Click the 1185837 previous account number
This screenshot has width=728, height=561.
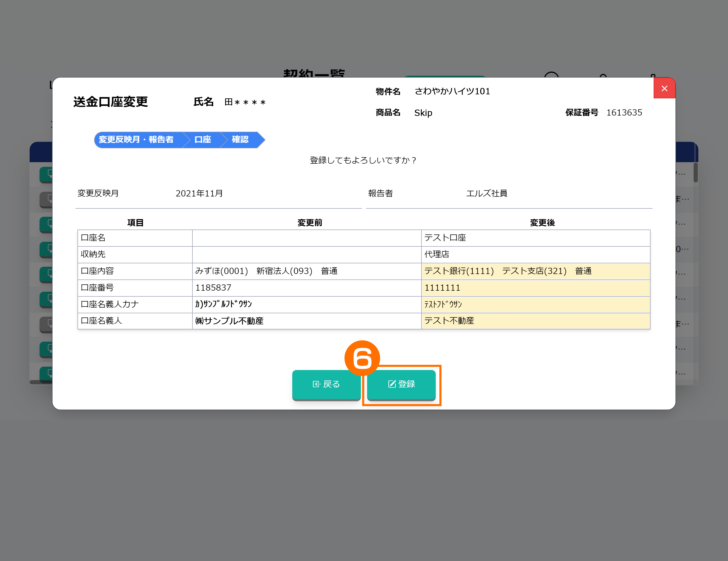213,288
